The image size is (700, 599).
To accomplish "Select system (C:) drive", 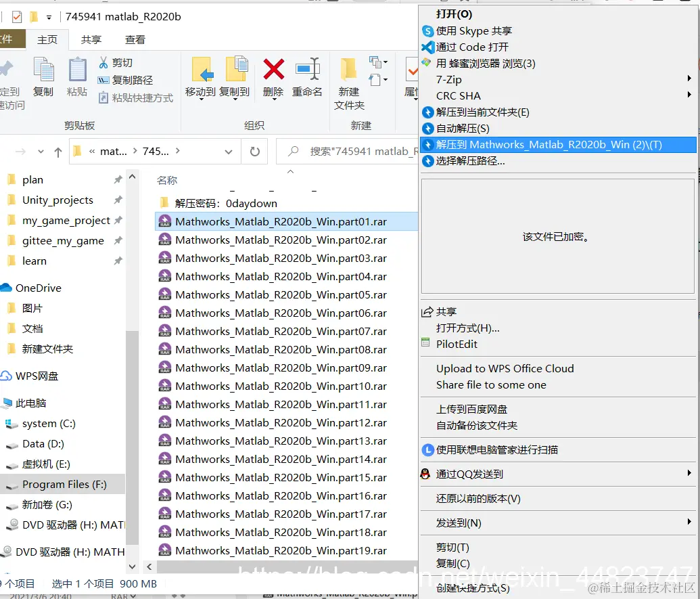I will pyautogui.click(x=49, y=424).
